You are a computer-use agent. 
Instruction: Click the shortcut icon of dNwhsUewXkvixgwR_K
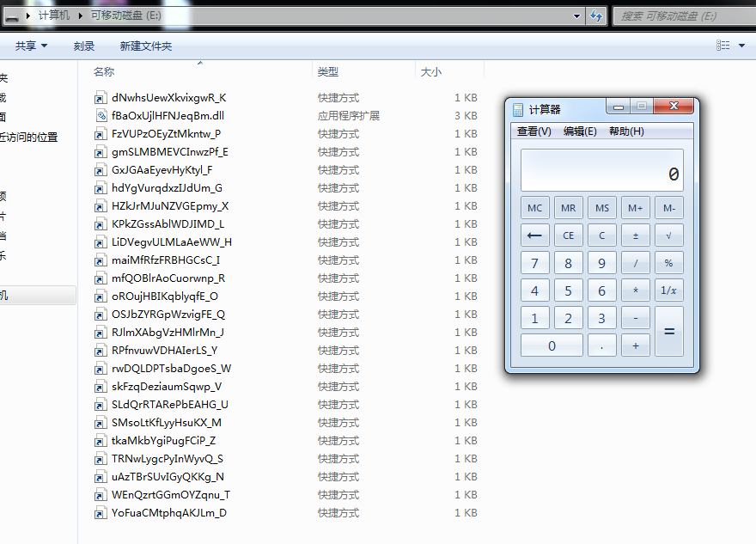click(x=101, y=98)
